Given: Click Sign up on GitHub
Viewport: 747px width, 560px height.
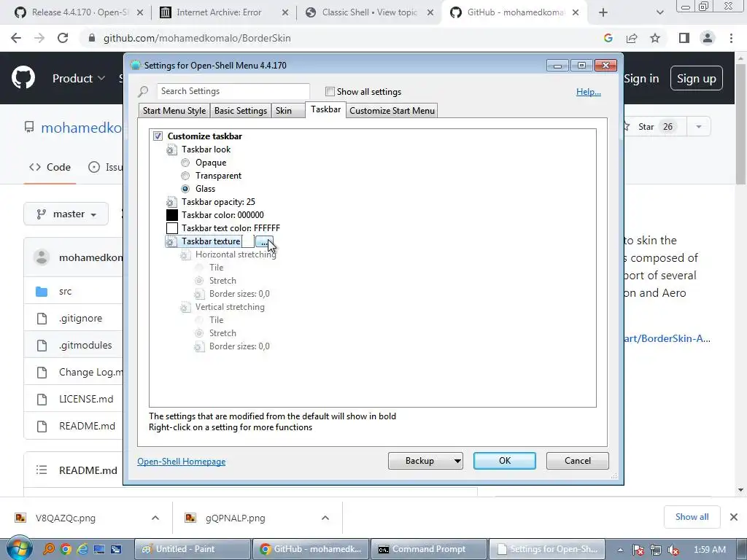Looking at the screenshot, I should [x=697, y=78].
